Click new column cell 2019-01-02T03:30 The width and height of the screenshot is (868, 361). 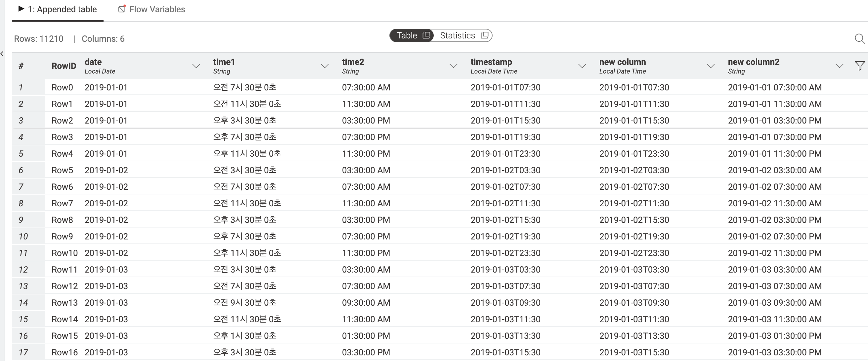pos(634,170)
